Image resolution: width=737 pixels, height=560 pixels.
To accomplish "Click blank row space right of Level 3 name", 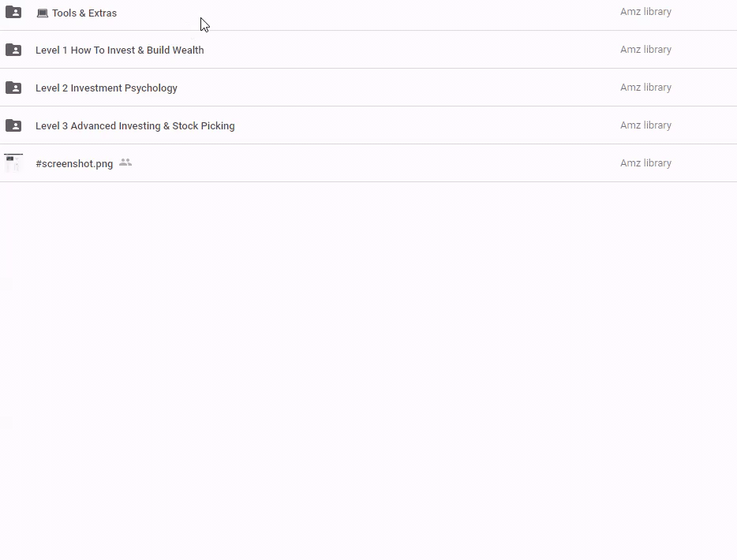I will (410, 125).
